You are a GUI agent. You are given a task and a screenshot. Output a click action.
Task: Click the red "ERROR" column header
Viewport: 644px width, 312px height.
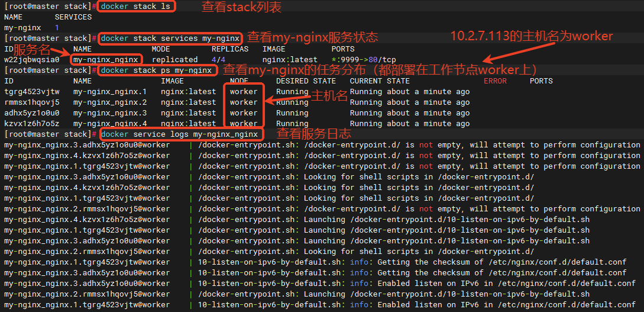(495, 81)
